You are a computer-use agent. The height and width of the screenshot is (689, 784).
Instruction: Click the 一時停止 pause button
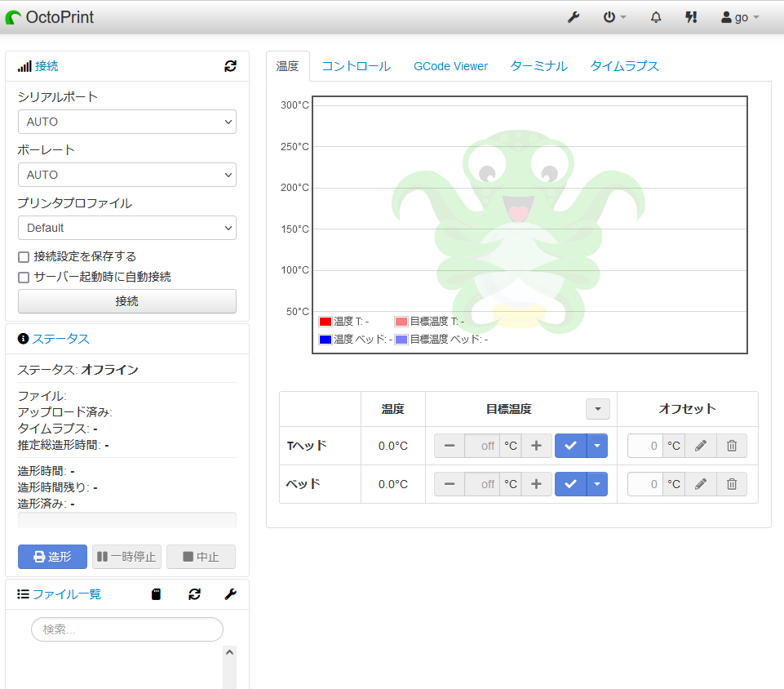pos(127,557)
